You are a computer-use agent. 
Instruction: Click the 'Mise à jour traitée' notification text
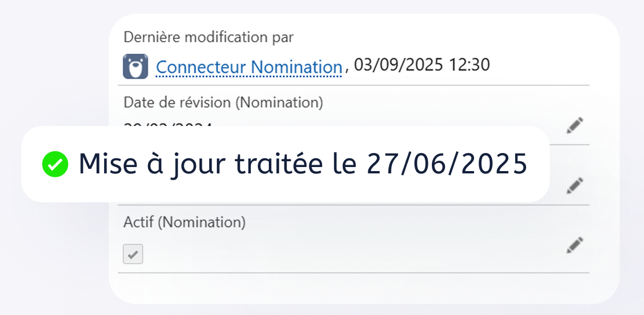pos(199,165)
